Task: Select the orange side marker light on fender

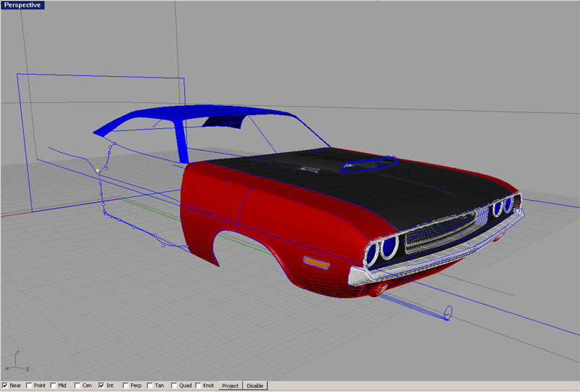Action: [316, 262]
